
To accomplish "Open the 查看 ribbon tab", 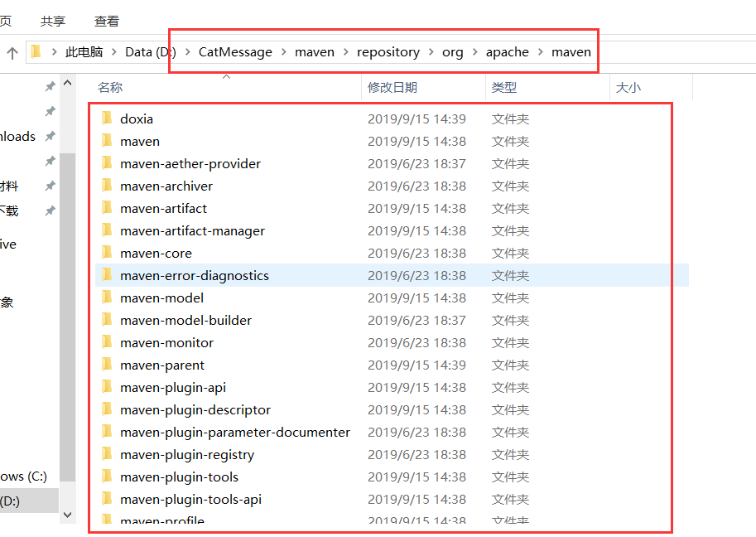I will pos(107,22).
